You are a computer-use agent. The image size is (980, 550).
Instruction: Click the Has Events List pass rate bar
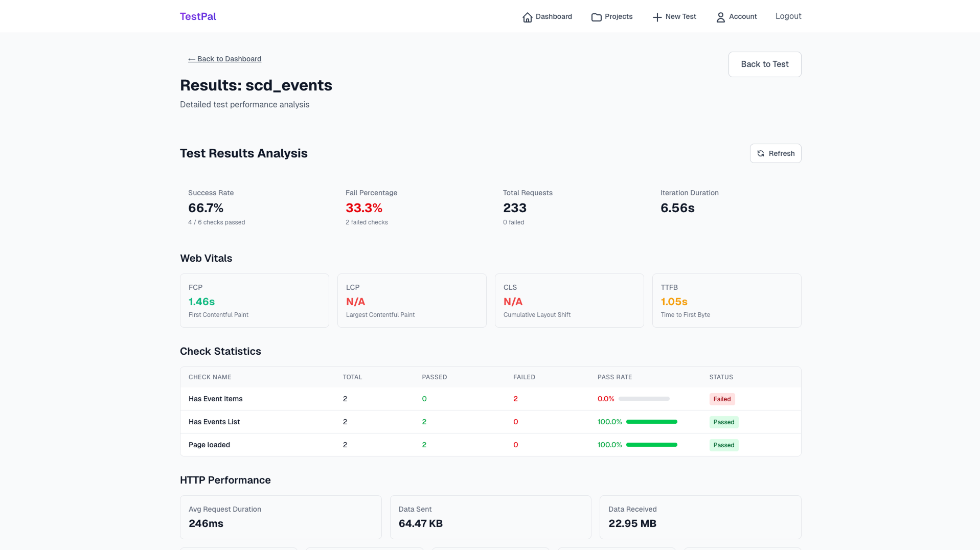[651, 422]
